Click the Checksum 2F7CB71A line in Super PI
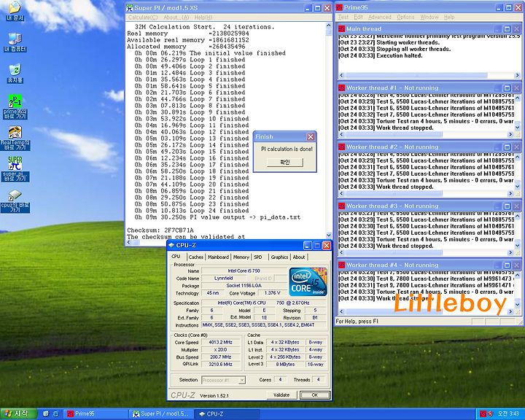The height and width of the screenshot is (420, 525). tap(160, 230)
